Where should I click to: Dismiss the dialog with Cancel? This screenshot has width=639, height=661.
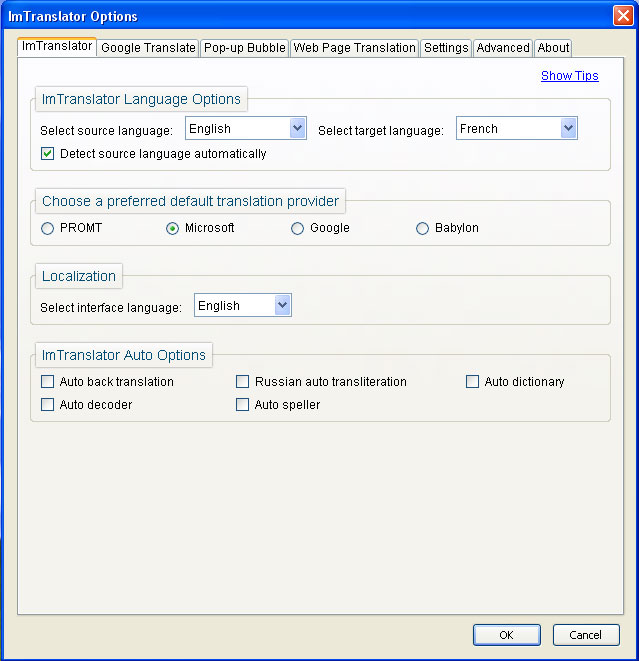[x=586, y=635]
